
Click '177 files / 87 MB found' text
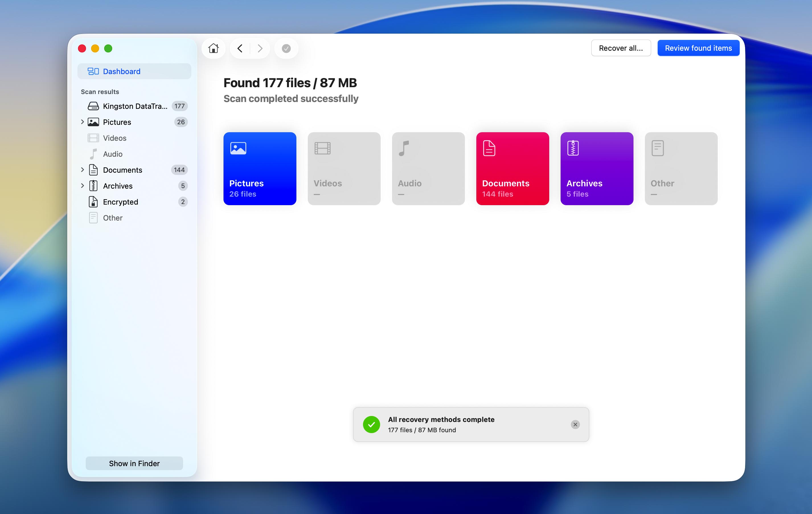click(422, 430)
